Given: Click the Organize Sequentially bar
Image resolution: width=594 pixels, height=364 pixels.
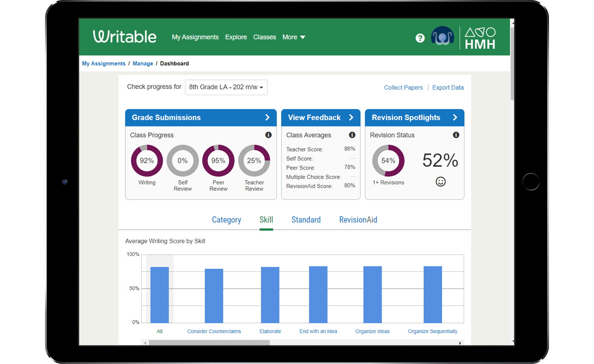Looking at the screenshot, I should coord(433,295).
